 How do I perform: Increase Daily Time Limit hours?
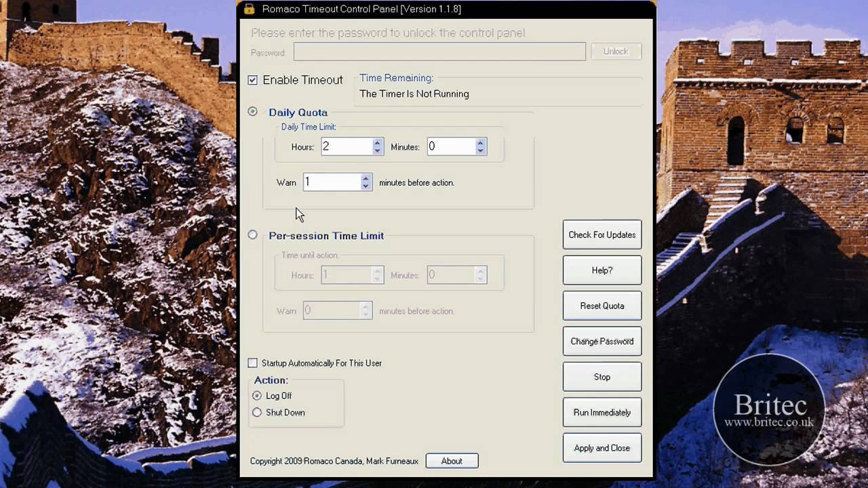coord(377,143)
